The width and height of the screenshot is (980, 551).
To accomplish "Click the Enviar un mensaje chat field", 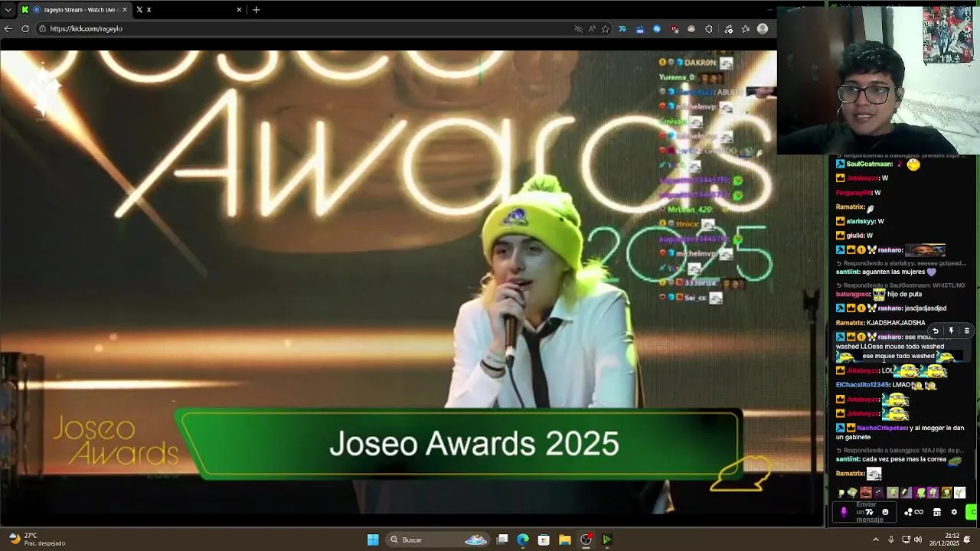I will pos(865,512).
